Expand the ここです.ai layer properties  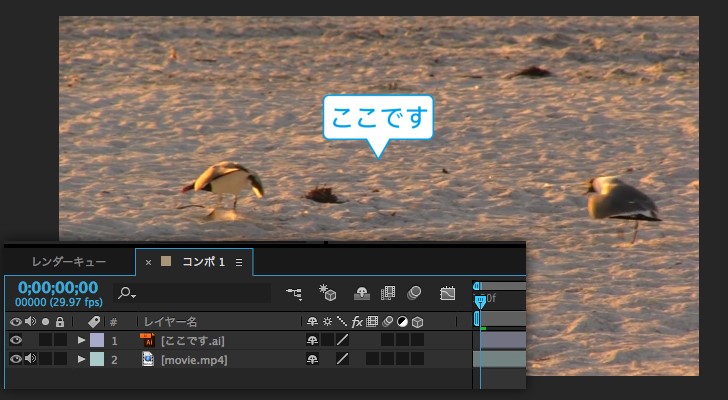click(82, 340)
